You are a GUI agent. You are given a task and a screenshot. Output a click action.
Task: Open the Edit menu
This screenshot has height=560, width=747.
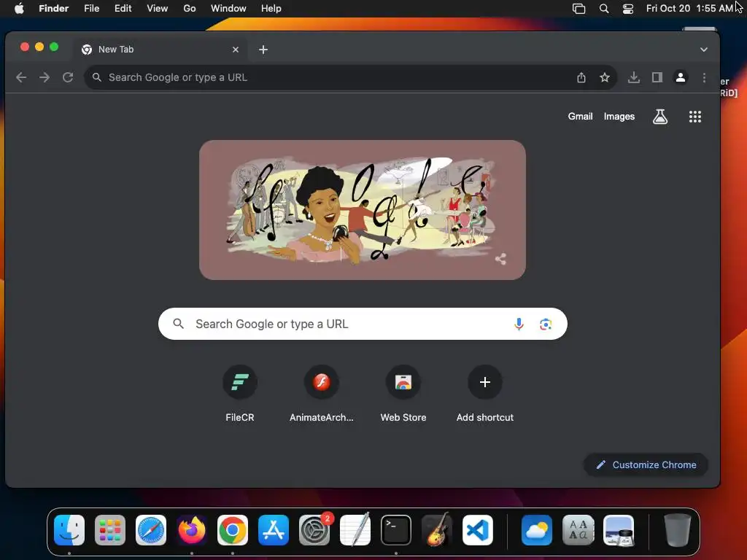[x=123, y=9]
